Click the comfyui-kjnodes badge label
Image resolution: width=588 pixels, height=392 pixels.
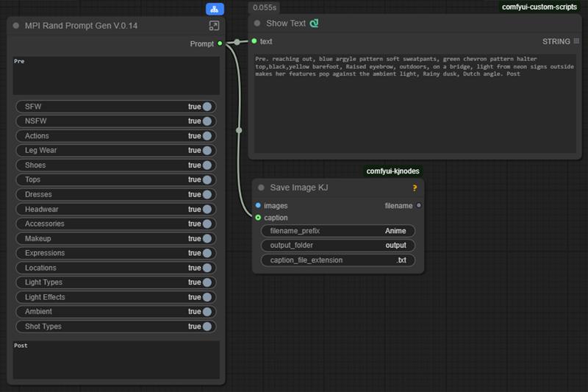click(x=393, y=171)
